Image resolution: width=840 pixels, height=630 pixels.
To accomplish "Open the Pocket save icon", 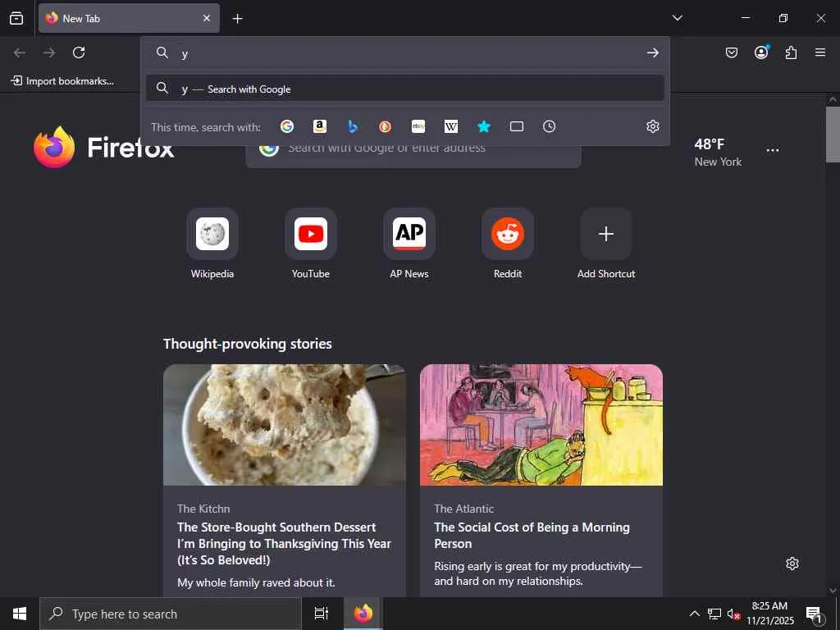I will pyautogui.click(x=731, y=52).
